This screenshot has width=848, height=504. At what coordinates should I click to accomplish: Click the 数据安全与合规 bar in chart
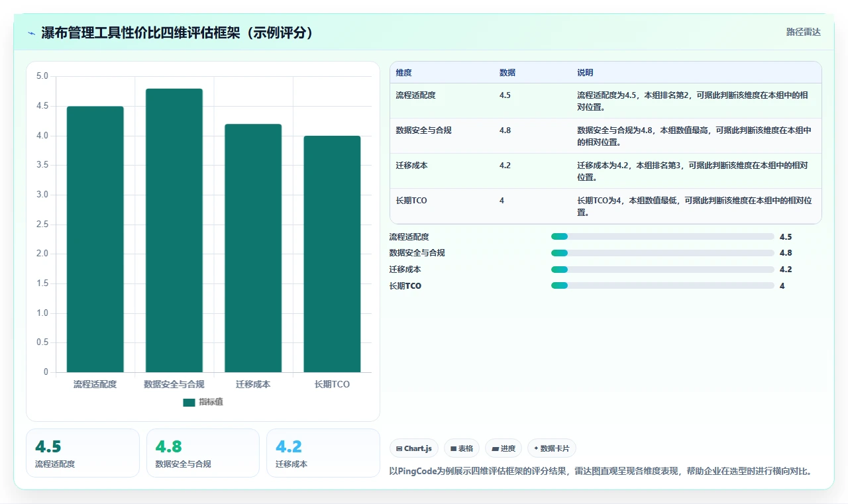(x=174, y=230)
